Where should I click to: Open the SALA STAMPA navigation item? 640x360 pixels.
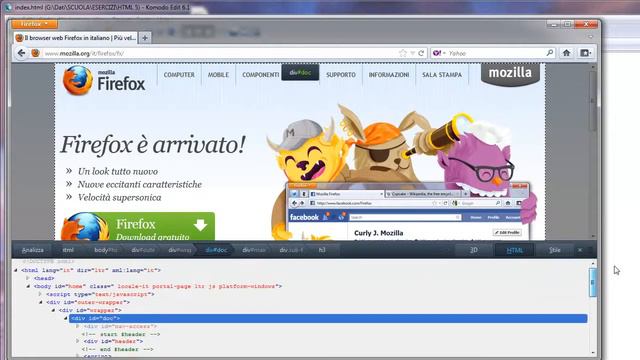tap(442, 75)
